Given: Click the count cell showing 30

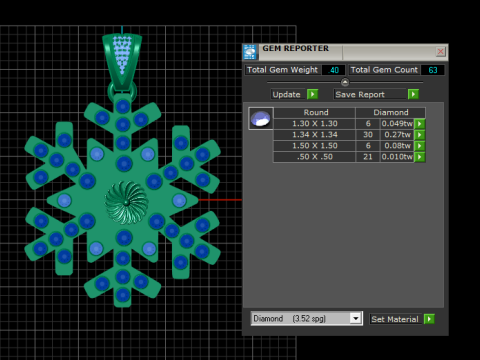Looking at the screenshot, I should pyautogui.click(x=368, y=135).
